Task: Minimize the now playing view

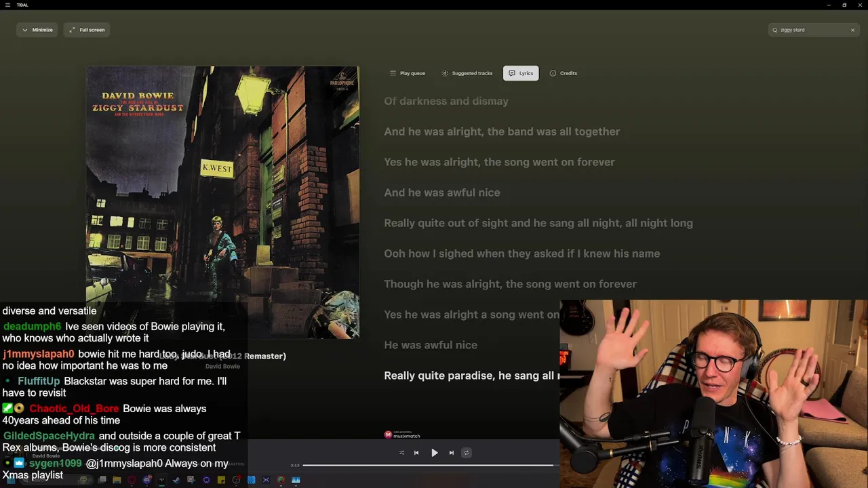Action: [x=37, y=30]
